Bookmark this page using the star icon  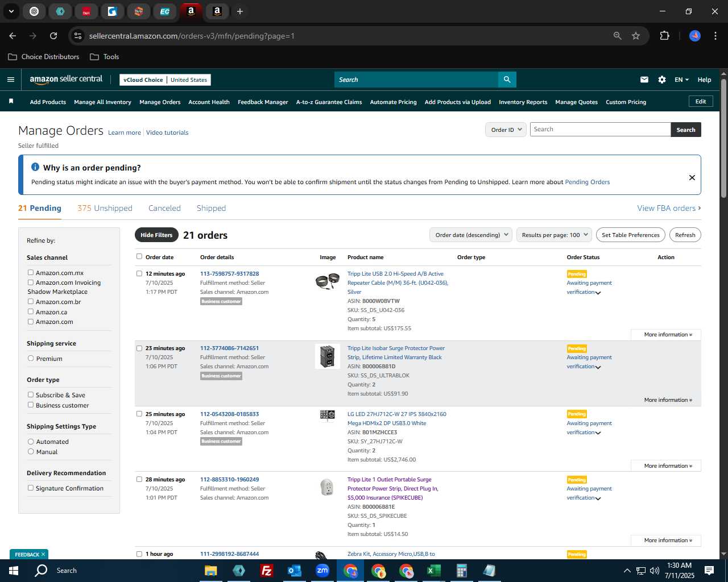coord(636,36)
